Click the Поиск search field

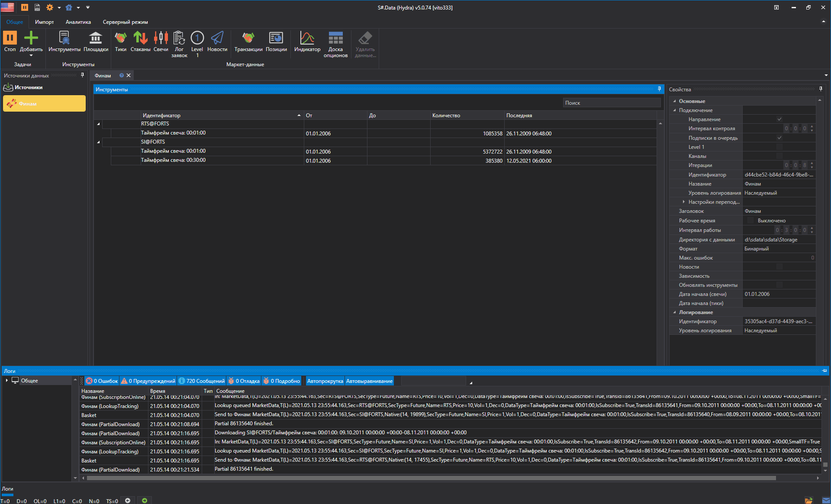pos(611,103)
